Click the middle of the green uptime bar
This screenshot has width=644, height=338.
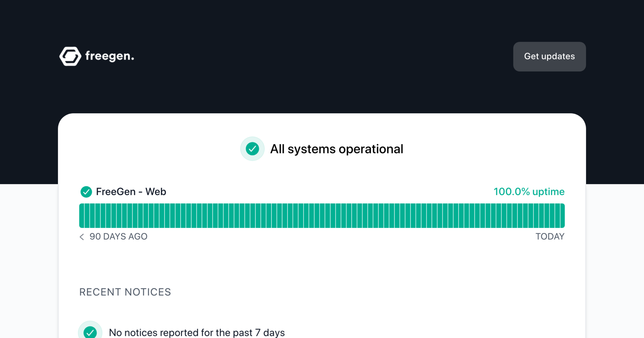click(322, 216)
